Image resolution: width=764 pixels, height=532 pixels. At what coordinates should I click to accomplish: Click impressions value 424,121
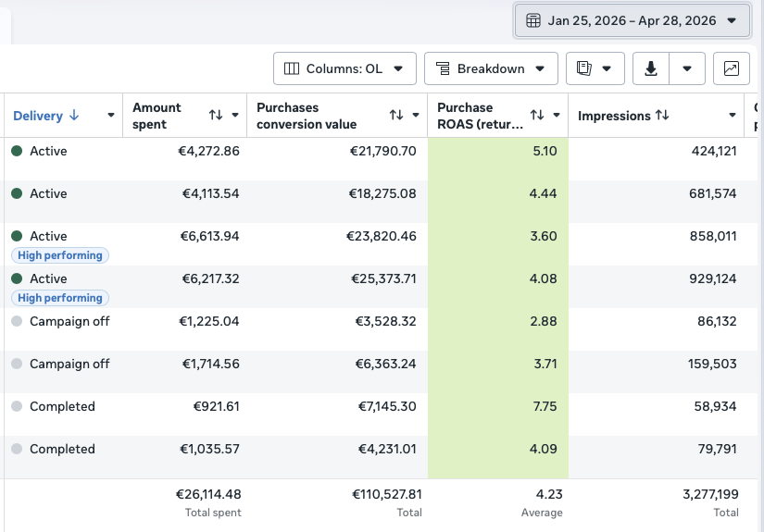(x=714, y=152)
